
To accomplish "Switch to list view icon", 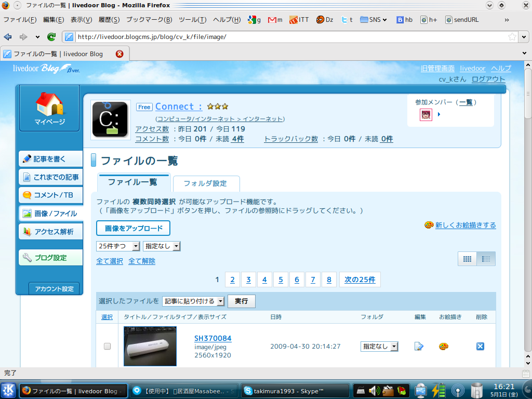I will coord(486,259).
